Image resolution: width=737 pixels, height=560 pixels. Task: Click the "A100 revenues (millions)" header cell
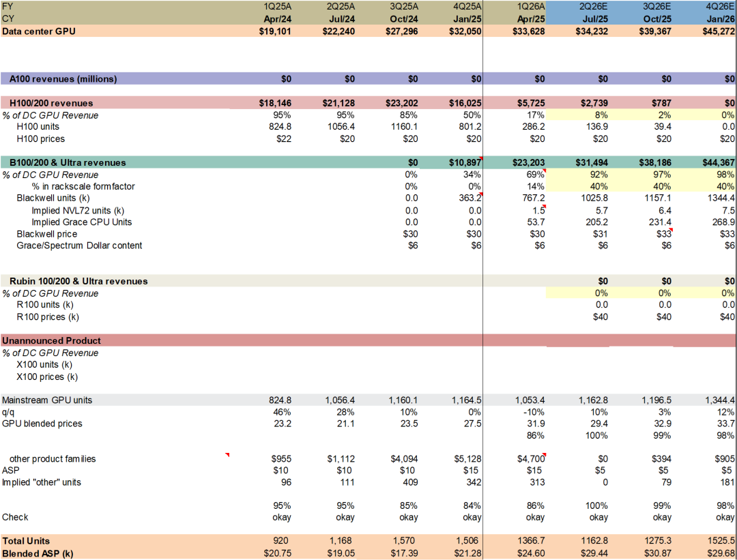[x=63, y=79]
